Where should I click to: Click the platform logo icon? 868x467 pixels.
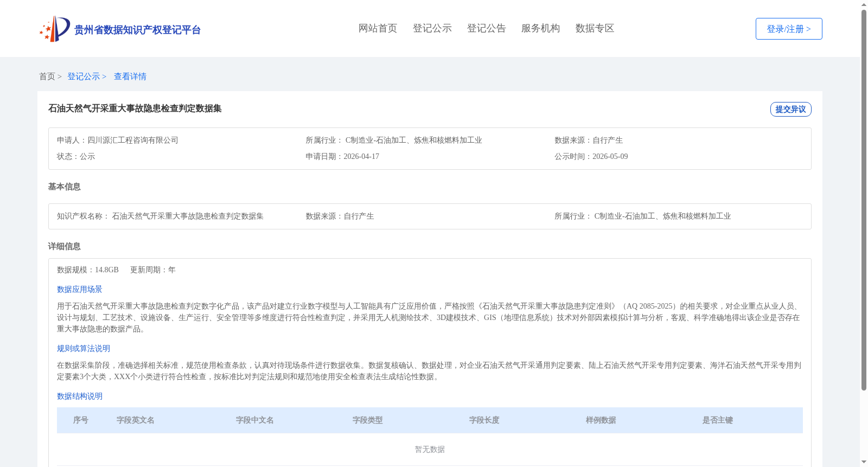click(55, 29)
